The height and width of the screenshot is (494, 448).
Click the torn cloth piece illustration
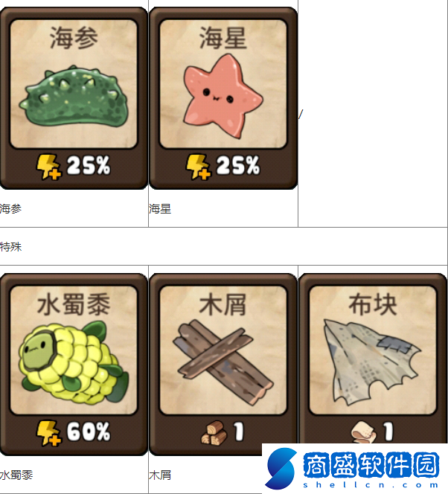pos(372,362)
